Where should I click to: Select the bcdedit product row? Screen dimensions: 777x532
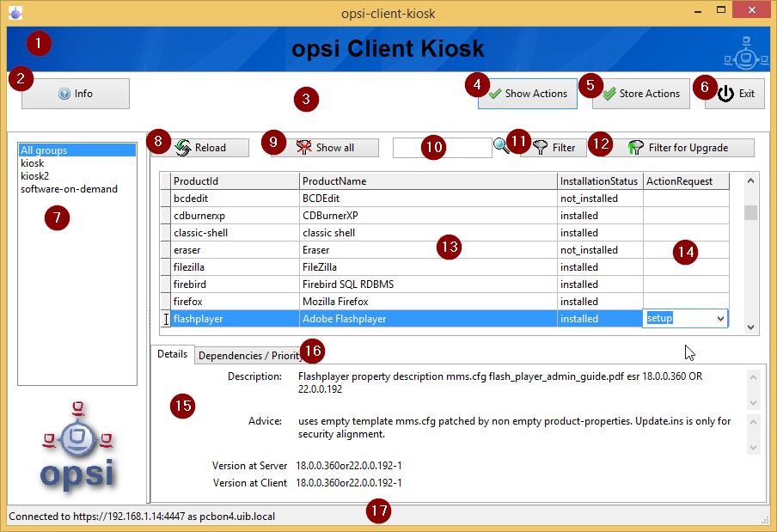tap(444, 199)
